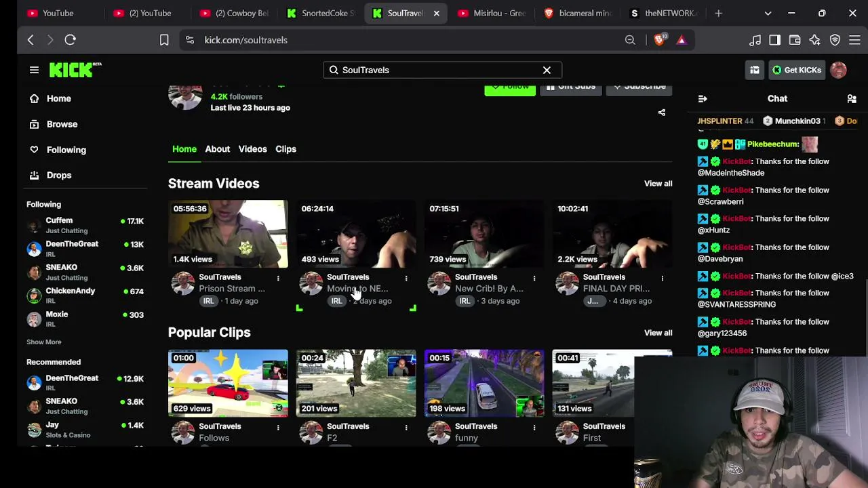The height and width of the screenshot is (488, 868).
Task: Open options menu for the F2 clip
Action: tap(406, 427)
